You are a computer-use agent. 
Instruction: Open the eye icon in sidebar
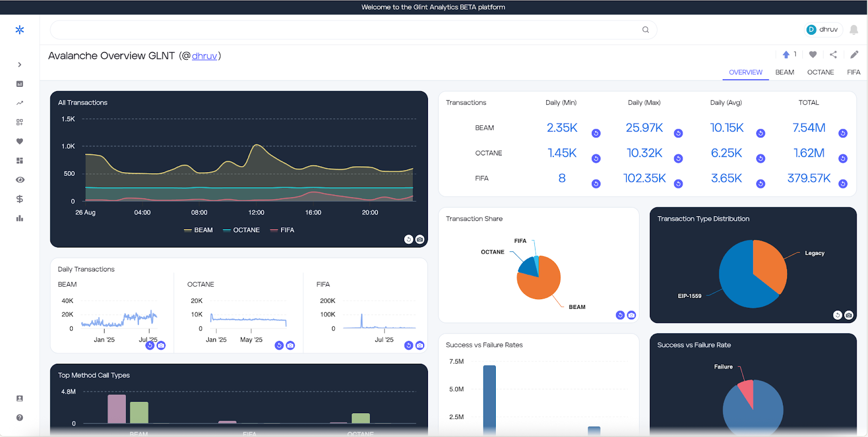point(20,180)
